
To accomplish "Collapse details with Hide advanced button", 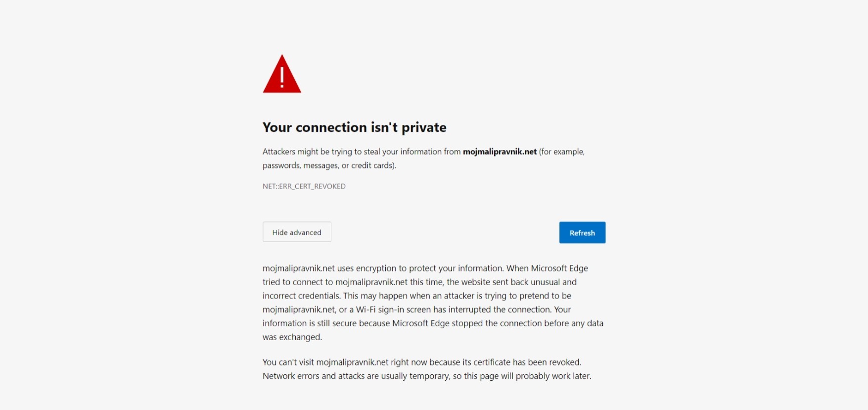I will pos(297,232).
